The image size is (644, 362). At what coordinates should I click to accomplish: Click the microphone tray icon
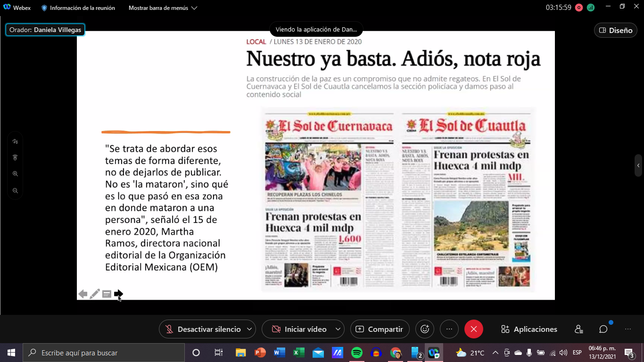[529, 353]
